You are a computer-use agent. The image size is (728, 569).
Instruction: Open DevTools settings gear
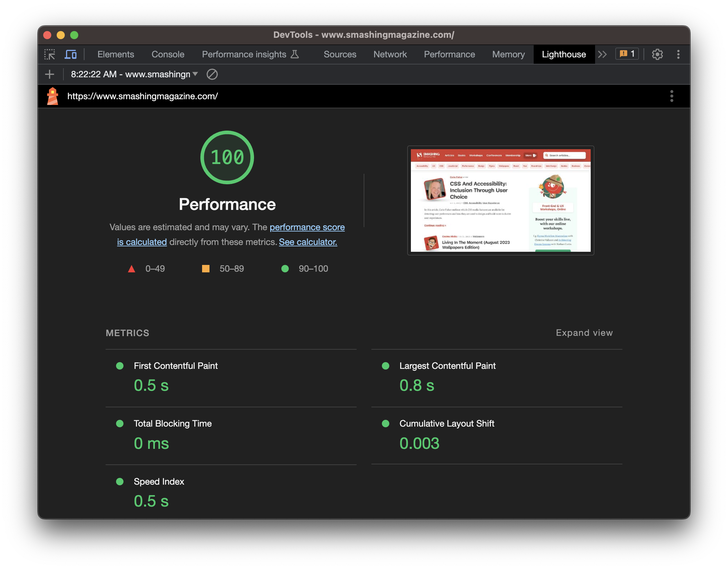click(657, 54)
